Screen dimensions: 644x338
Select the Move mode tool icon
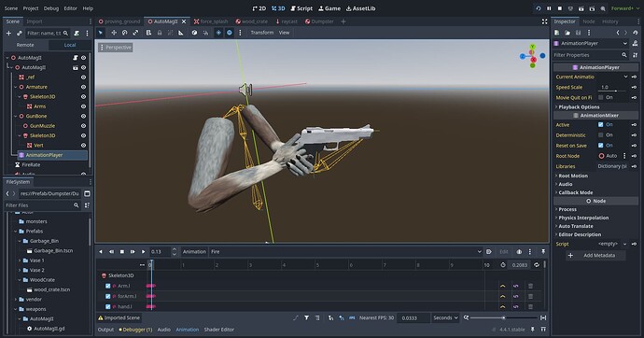(x=114, y=33)
